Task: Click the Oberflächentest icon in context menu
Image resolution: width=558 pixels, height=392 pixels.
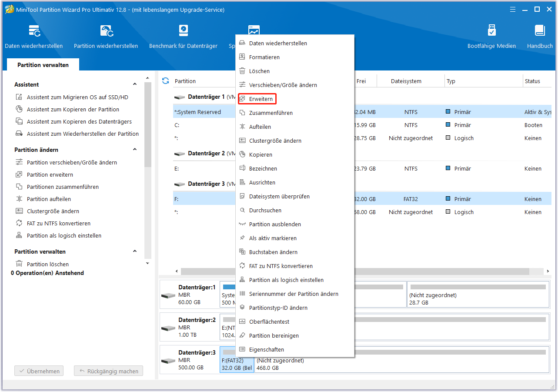Action: click(x=242, y=322)
